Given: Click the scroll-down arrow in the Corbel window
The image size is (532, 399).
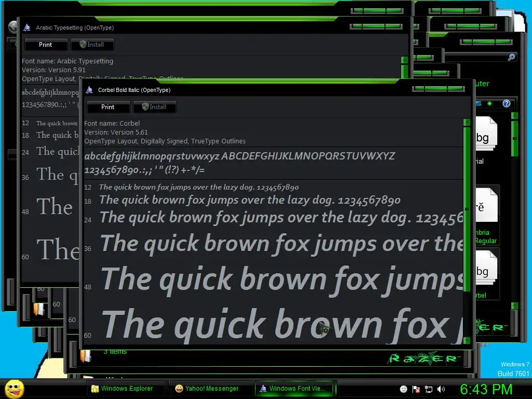Looking at the screenshot, I should [x=467, y=340].
